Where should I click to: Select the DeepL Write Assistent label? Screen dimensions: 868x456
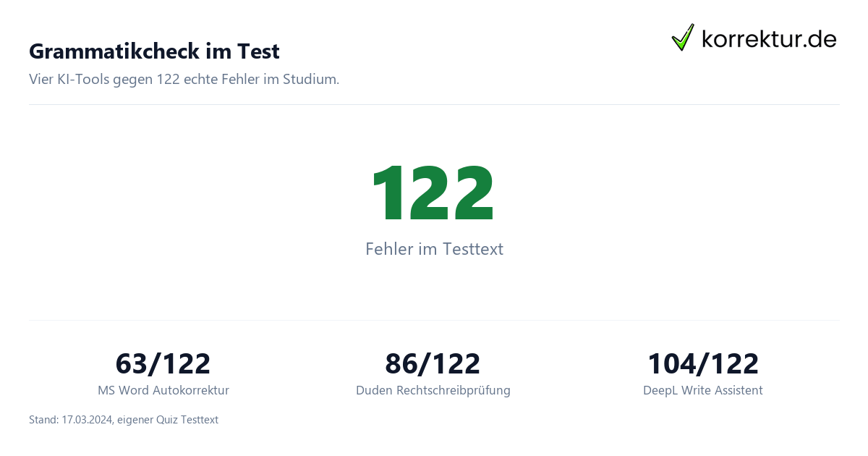(x=702, y=390)
